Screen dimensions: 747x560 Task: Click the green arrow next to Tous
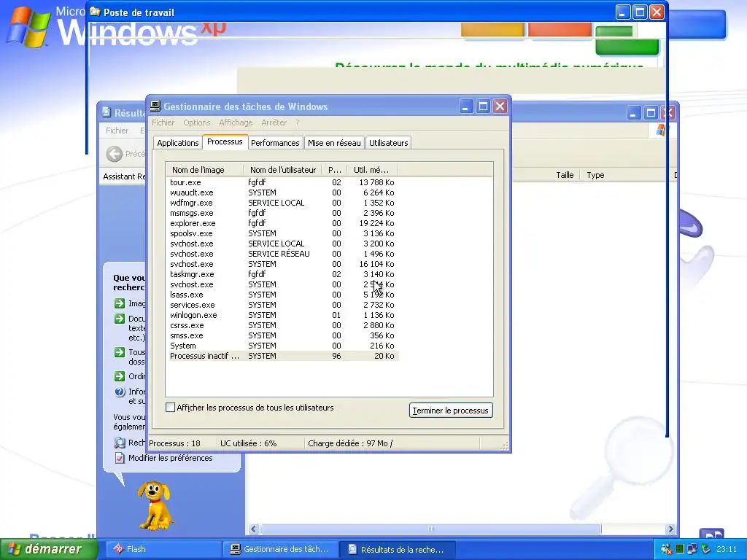coord(119,352)
